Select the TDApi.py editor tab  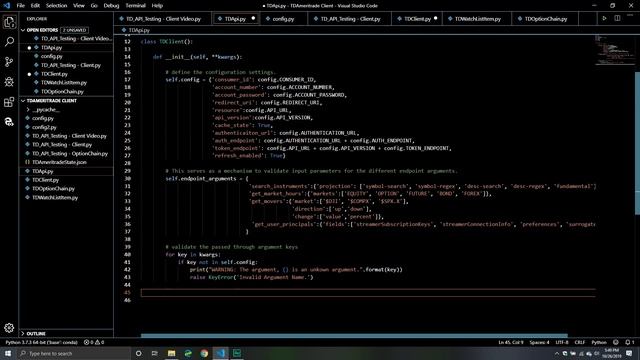[236, 19]
